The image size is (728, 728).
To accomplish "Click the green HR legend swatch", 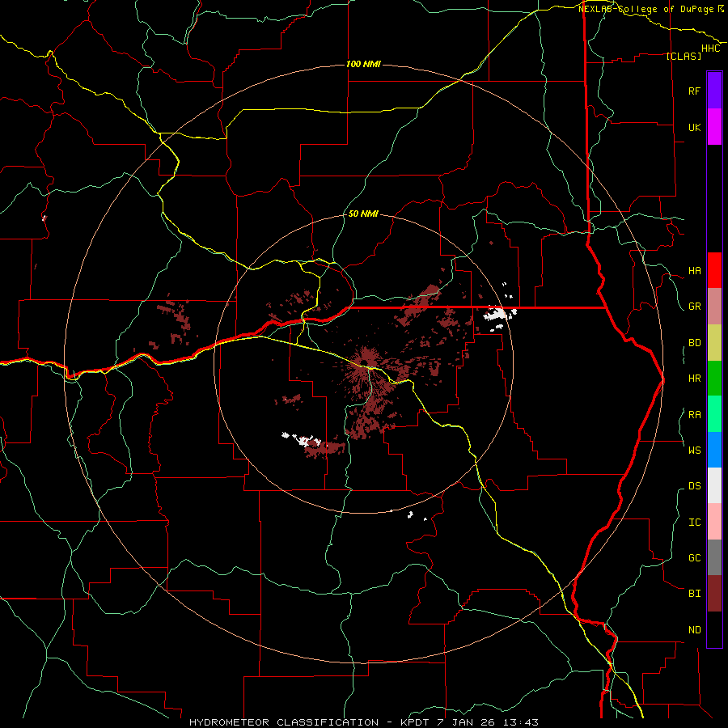I will point(714,379).
